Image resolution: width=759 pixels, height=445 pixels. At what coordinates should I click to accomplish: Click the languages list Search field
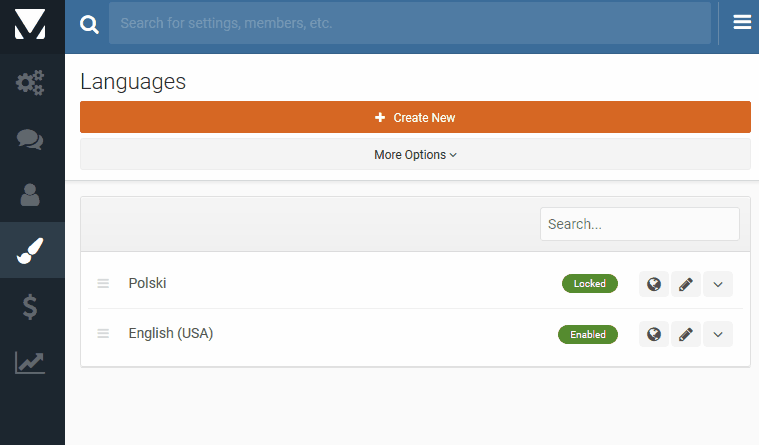tap(639, 224)
